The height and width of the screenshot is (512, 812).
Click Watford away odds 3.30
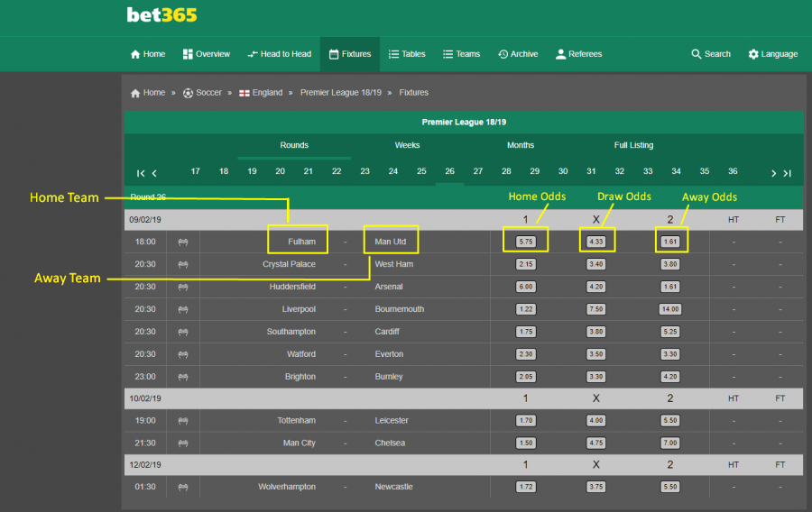670,354
